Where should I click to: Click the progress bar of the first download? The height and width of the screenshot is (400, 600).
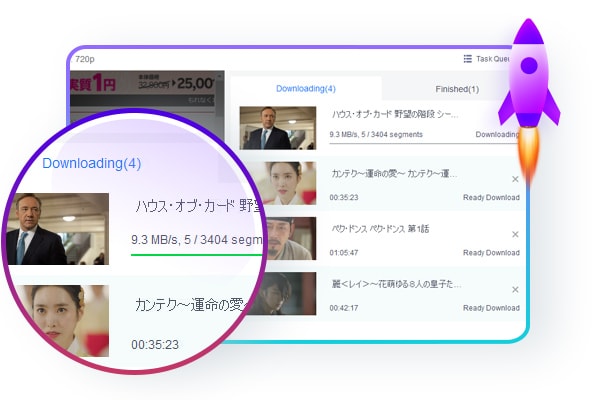point(424,144)
